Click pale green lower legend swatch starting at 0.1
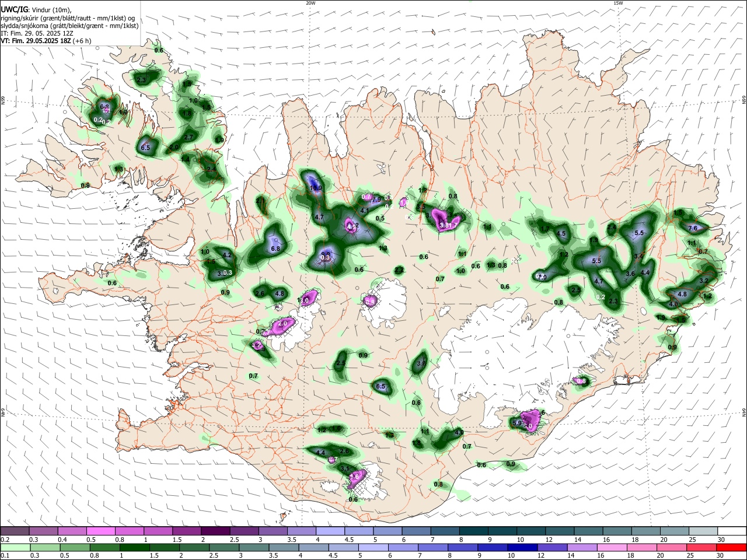The width and height of the screenshot is (747, 560). [15, 548]
